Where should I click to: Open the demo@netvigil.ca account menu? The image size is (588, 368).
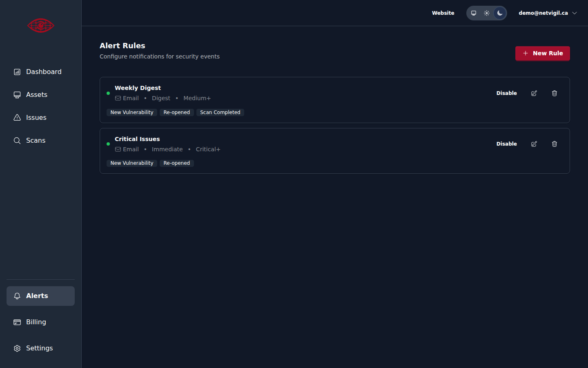[x=548, y=13]
